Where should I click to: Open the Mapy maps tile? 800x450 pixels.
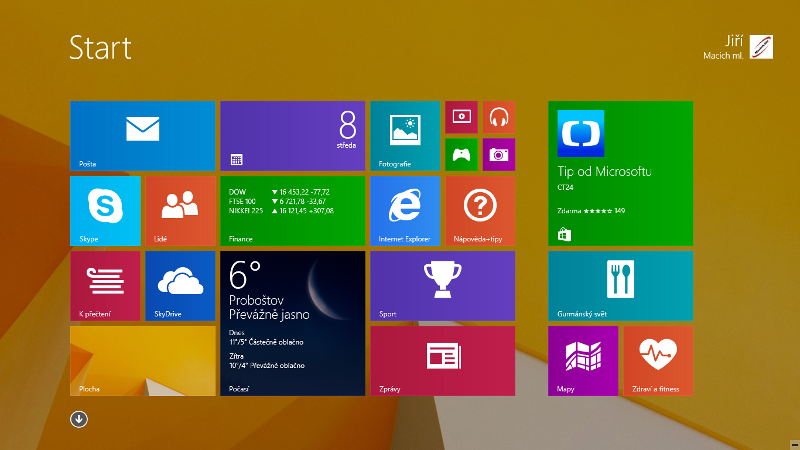583,360
